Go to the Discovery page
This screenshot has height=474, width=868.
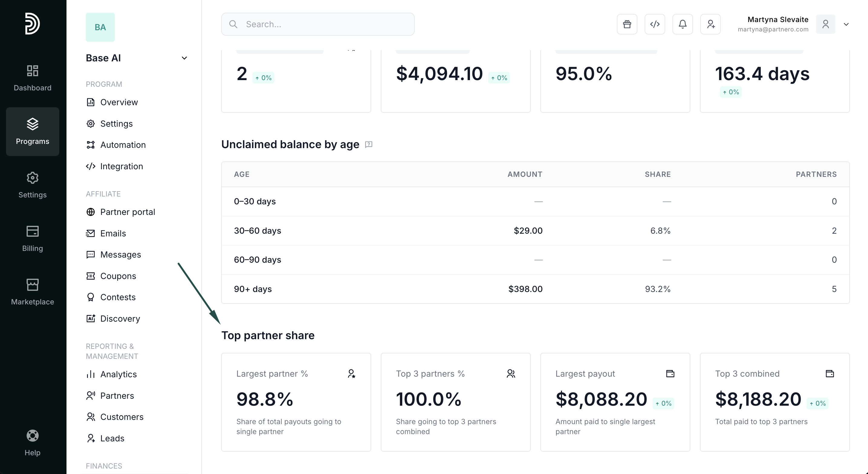[x=120, y=319]
